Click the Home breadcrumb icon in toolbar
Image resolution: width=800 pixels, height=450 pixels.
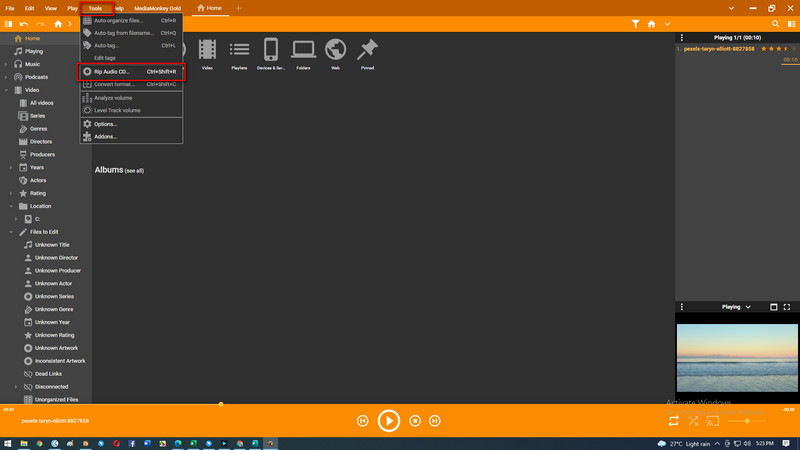(x=58, y=24)
